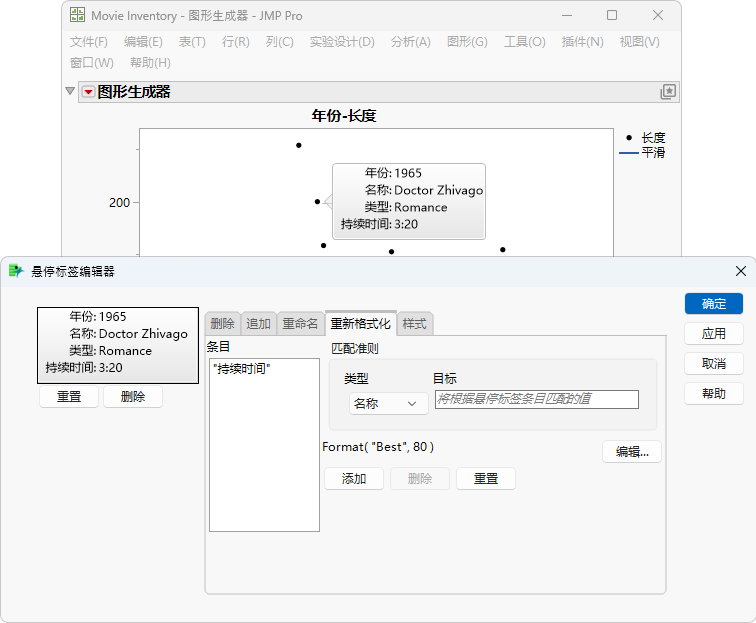The image size is (756, 623).
Task: Open the 帮助(H) menu
Action: pos(150,63)
